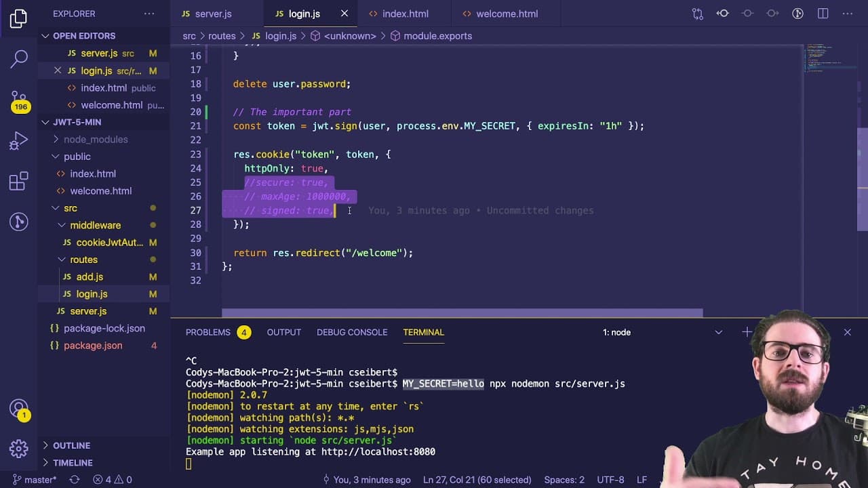Open errors and warnings count in status bar
868x488 pixels.
(113, 480)
